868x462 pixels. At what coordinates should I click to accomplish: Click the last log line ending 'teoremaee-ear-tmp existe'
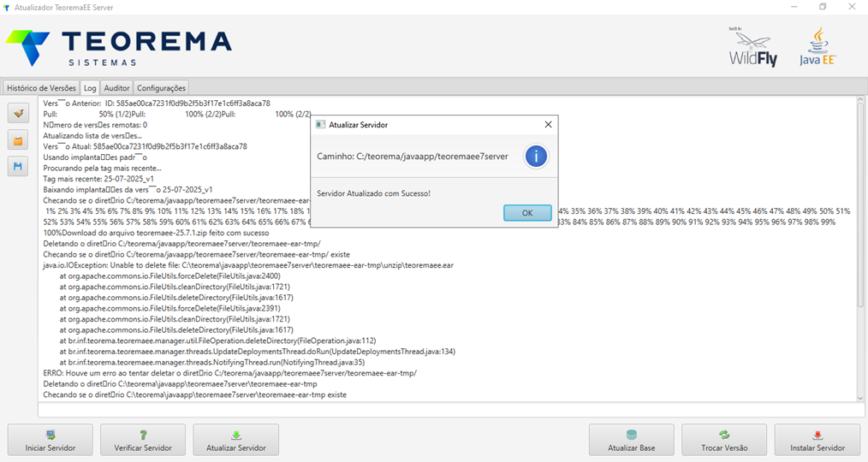(195, 394)
